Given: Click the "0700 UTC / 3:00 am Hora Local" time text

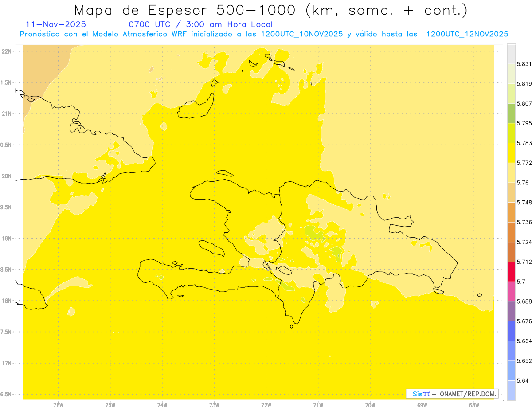Looking at the screenshot, I should coord(200,24).
